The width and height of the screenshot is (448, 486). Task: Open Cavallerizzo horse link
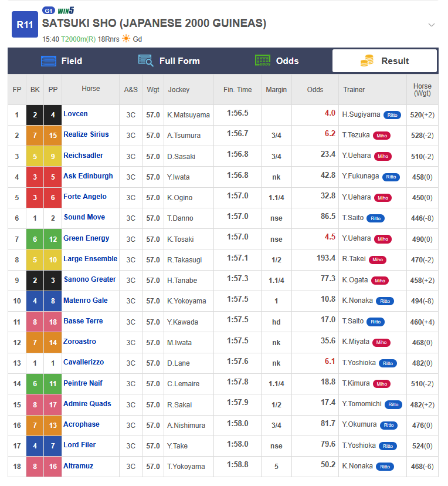[x=84, y=362]
